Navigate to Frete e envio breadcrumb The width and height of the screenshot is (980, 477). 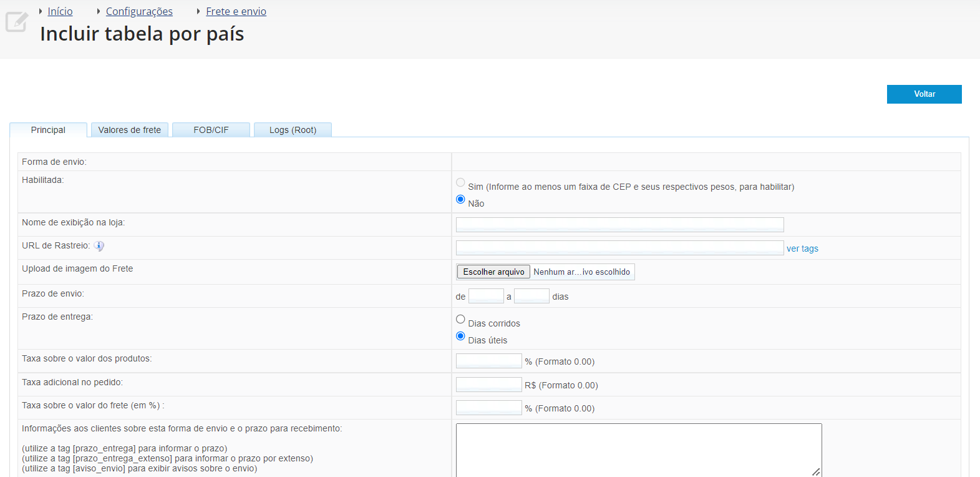pyautogui.click(x=236, y=11)
